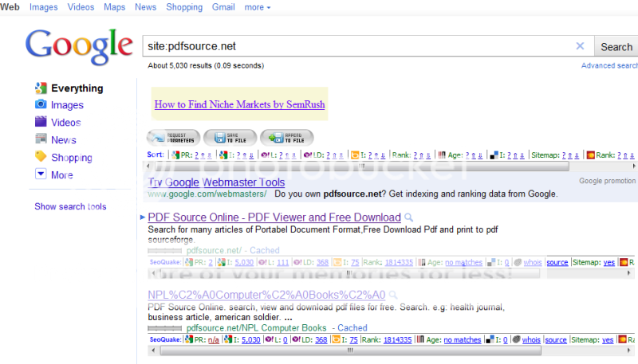The width and height of the screenshot is (638, 364).
Task: Click right arrow of Sort bar scrollbar
Action: (x=633, y=166)
